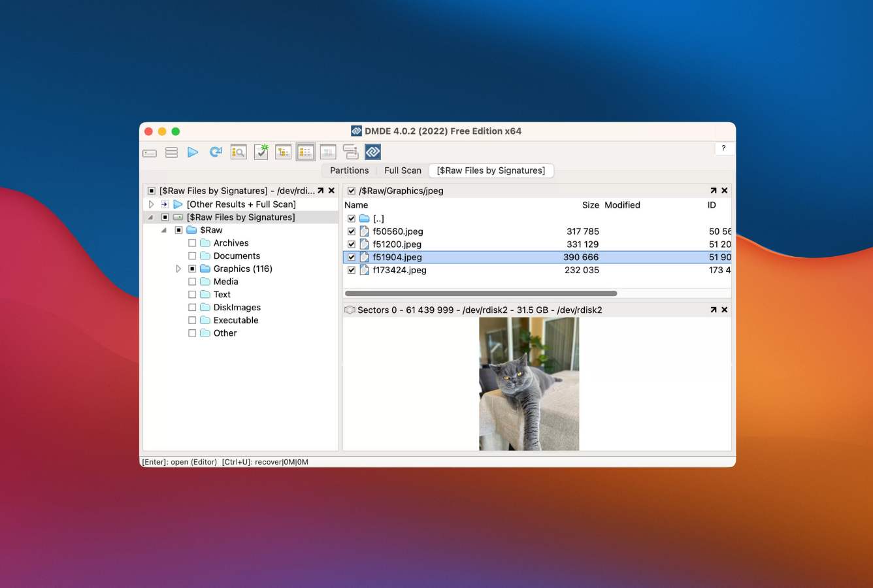Select the Executable folder in tree
This screenshot has width=873, height=588.
(x=236, y=320)
